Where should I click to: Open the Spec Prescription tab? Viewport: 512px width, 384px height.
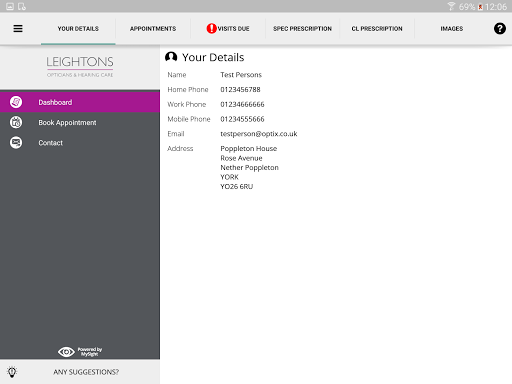point(302,29)
